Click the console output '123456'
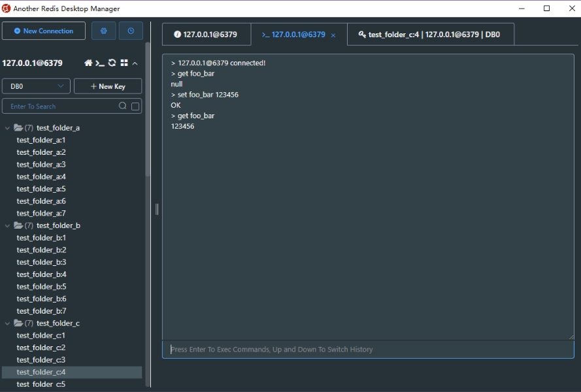The width and height of the screenshot is (581, 392). [183, 126]
